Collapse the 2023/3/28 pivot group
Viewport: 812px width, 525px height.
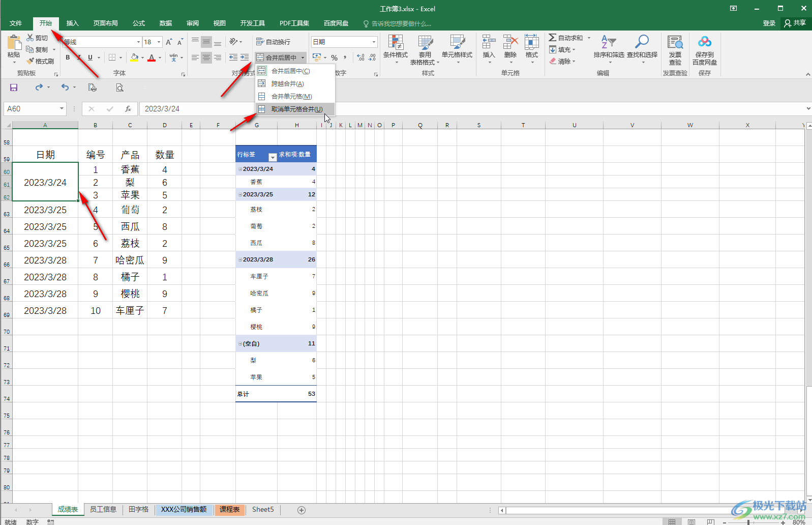pyautogui.click(x=240, y=259)
